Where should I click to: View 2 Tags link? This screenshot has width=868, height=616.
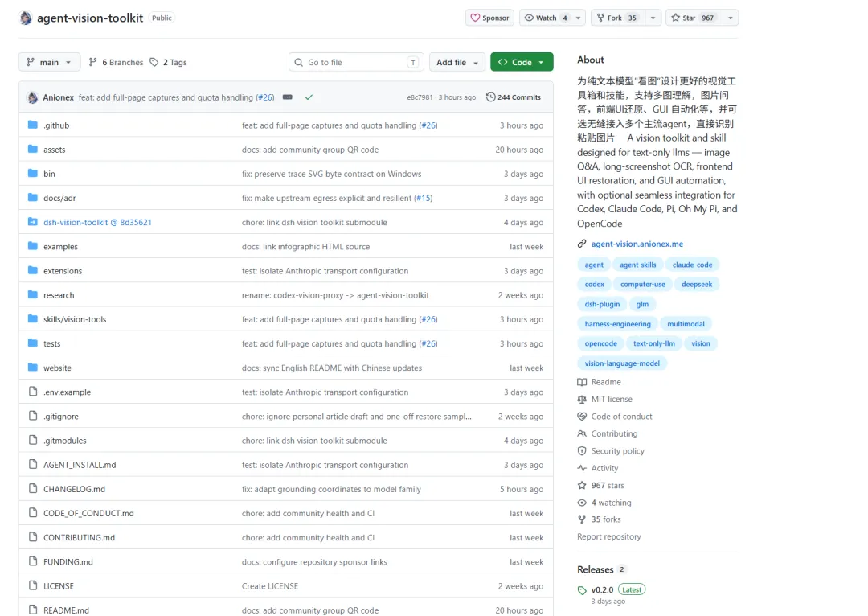[168, 62]
